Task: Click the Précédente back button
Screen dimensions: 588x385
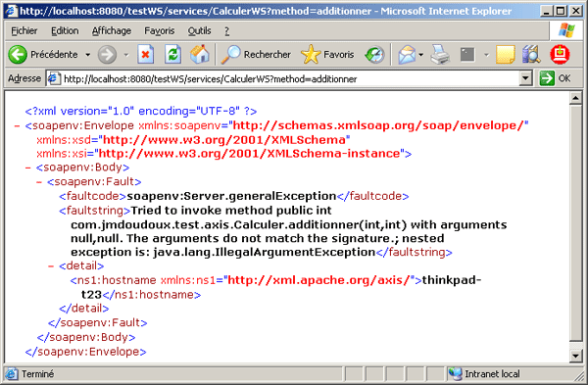Action: [x=43, y=55]
